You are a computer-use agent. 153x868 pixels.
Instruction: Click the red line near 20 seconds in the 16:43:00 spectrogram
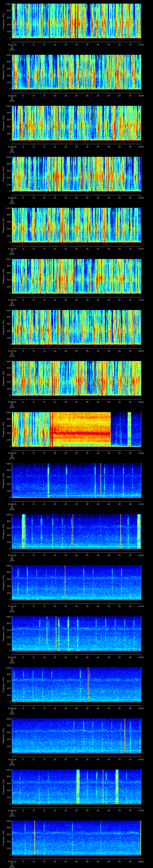pyautogui.click(x=56, y=633)
